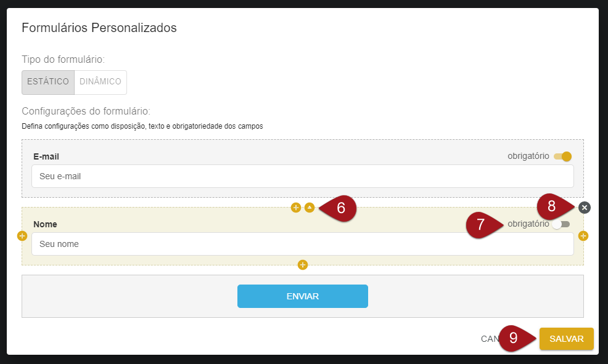The image size is (608, 364).
Task: Add a field right of Nome
Action: (583, 236)
